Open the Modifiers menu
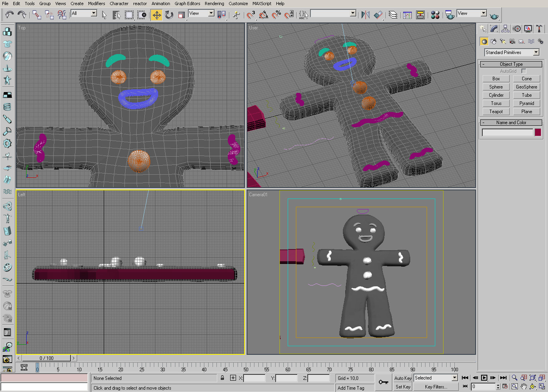This screenshot has width=548, height=392. 96,4
